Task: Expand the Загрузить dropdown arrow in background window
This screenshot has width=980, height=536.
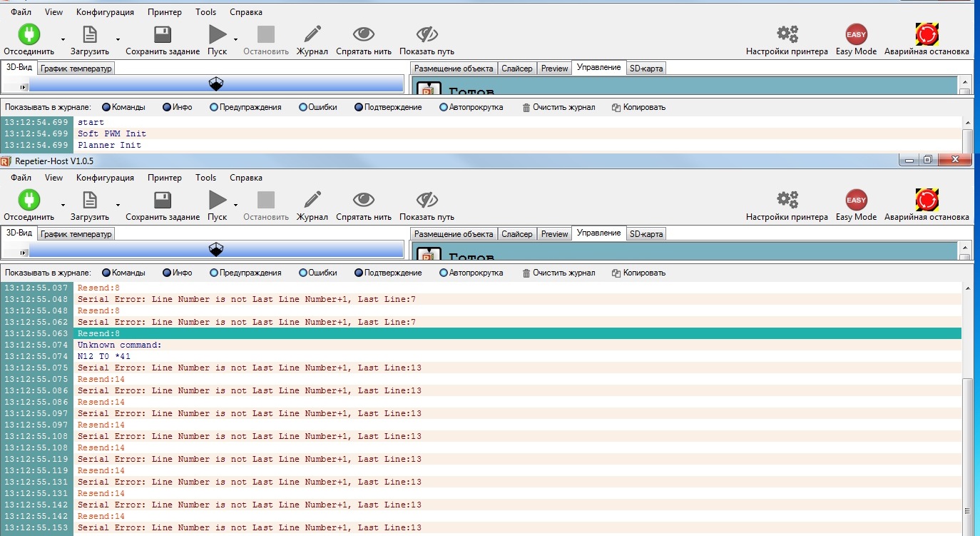Action: pyautogui.click(x=118, y=39)
